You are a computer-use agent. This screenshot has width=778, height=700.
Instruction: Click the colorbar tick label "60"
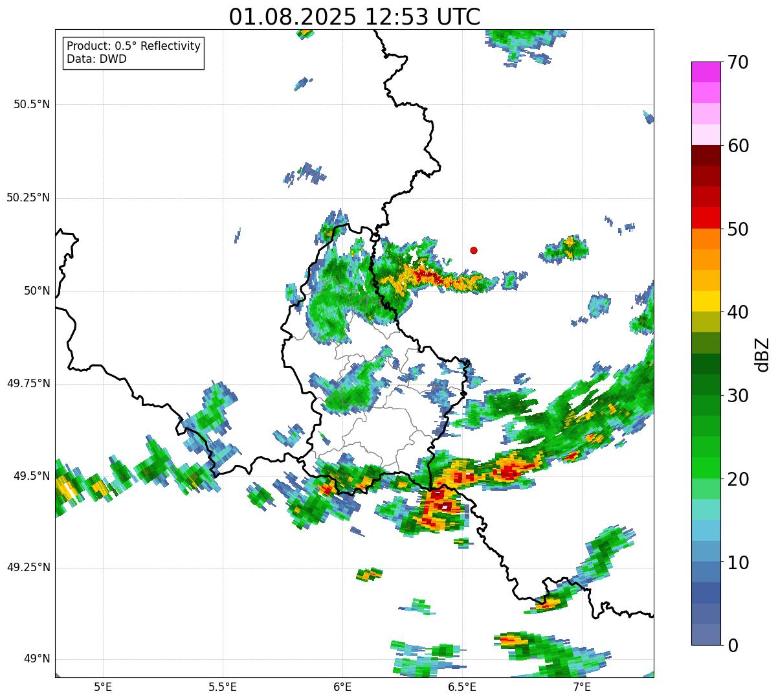click(738, 146)
